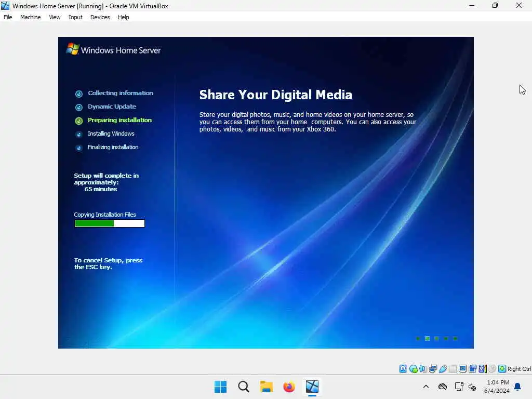Open the Input menu
The image size is (532, 399).
point(75,17)
